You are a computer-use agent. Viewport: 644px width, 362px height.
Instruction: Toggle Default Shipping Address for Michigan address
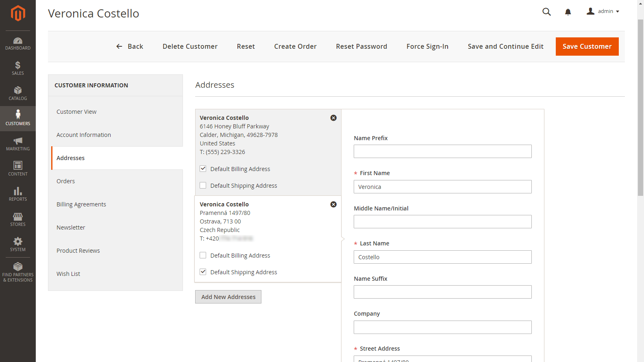203,185
